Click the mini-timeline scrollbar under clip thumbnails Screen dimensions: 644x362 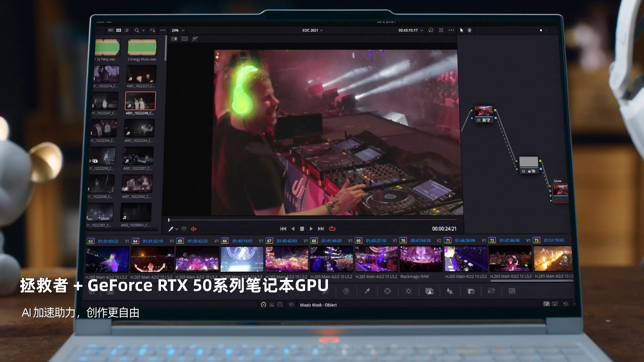point(532,281)
